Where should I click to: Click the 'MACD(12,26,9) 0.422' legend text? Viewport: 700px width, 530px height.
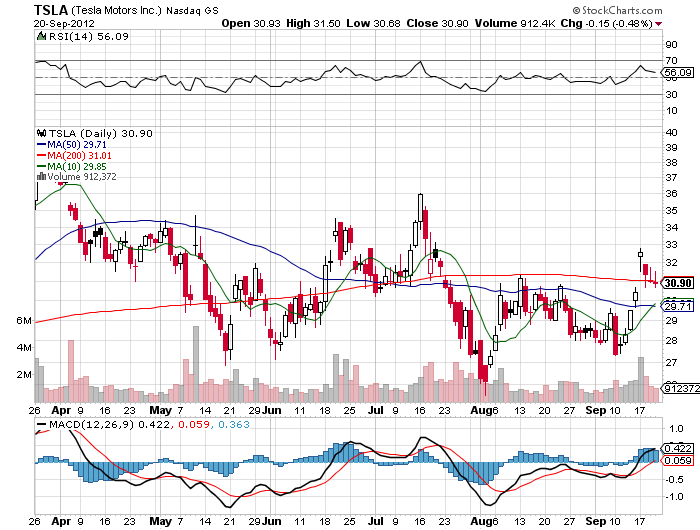109,425
